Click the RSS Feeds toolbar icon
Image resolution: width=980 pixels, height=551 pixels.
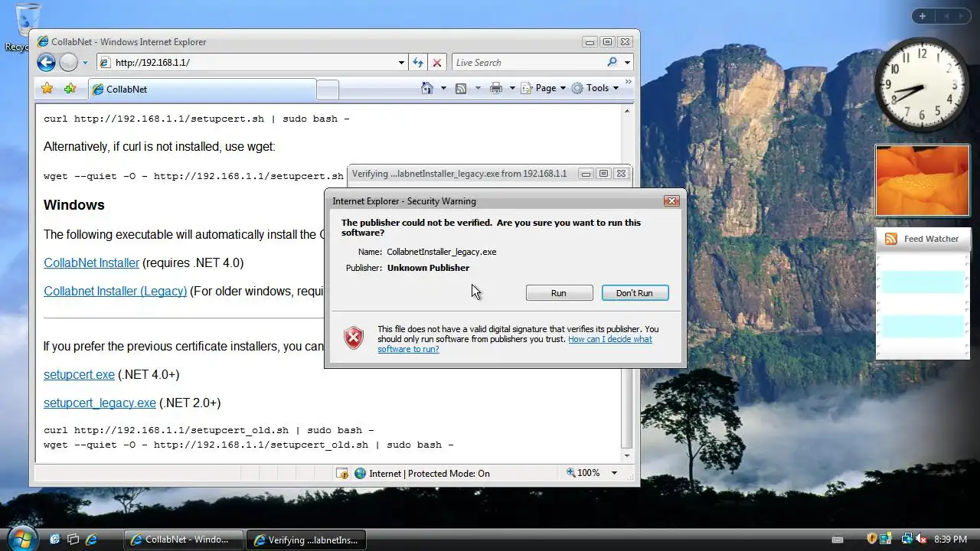click(x=461, y=88)
